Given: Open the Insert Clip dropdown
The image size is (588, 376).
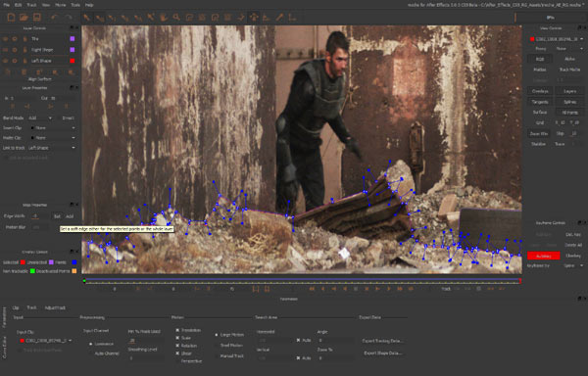Looking at the screenshot, I should (x=53, y=128).
